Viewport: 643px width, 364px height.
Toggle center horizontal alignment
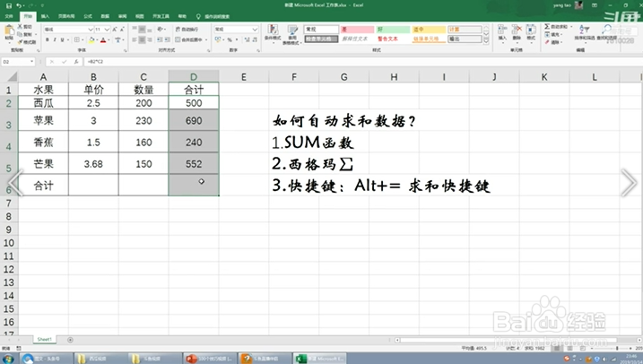142,39
